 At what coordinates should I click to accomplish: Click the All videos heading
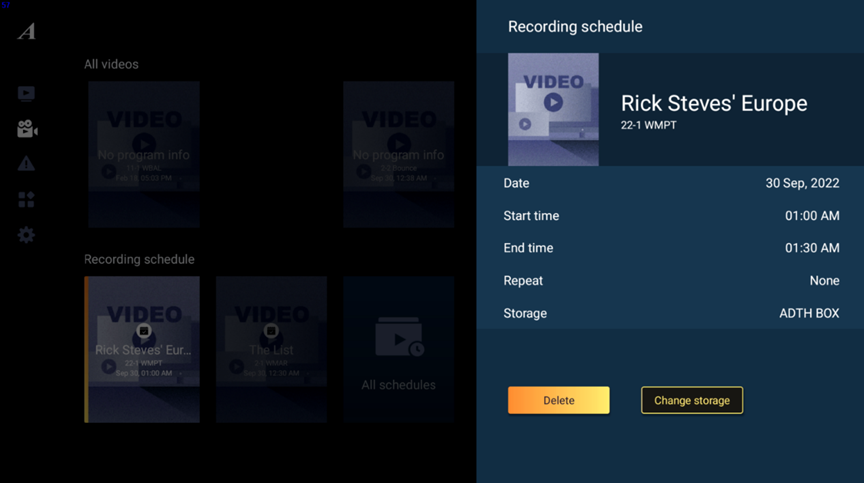111,64
